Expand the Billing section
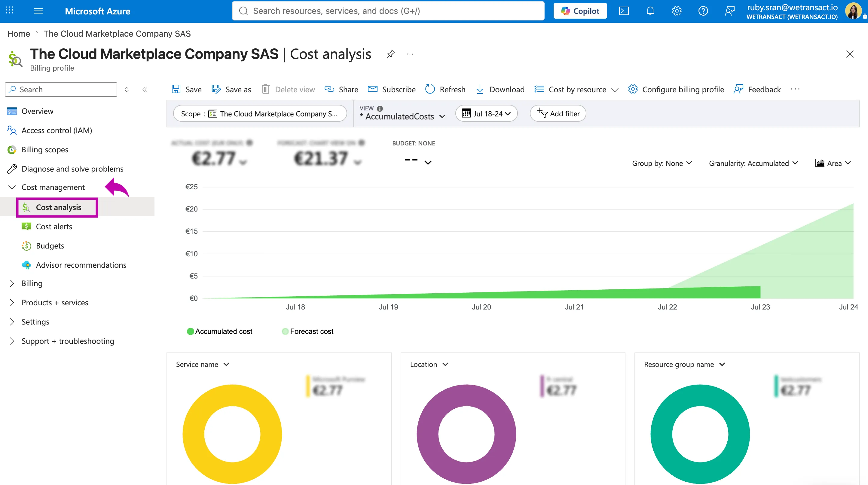The height and width of the screenshot is (485, 868). [12, 283]
